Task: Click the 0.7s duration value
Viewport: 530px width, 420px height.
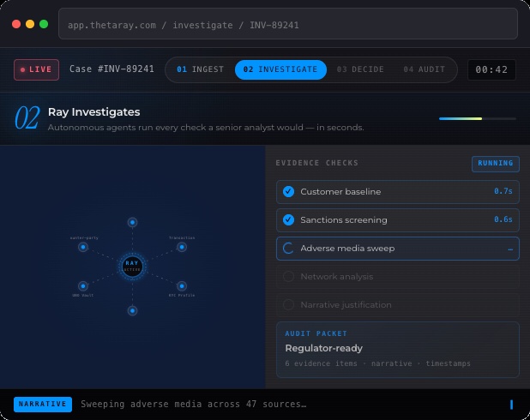Action: (x=503, y=191)
